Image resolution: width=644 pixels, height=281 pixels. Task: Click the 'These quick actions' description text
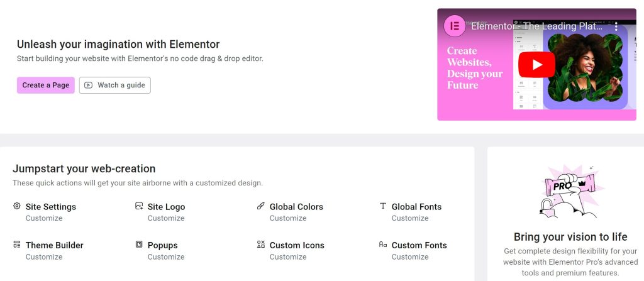[138, 183]
